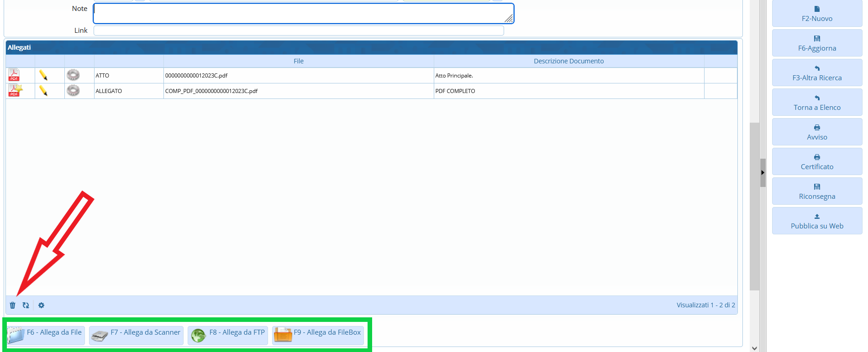This screenshot has width=868, height=352.
Task: Open grid settings cog in footer
Action: 42,305
